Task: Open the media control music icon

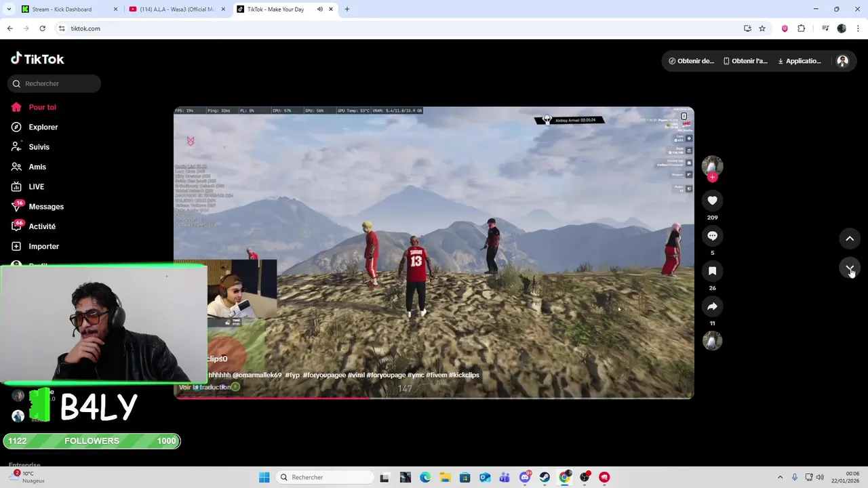Action: tap(825, 28)
